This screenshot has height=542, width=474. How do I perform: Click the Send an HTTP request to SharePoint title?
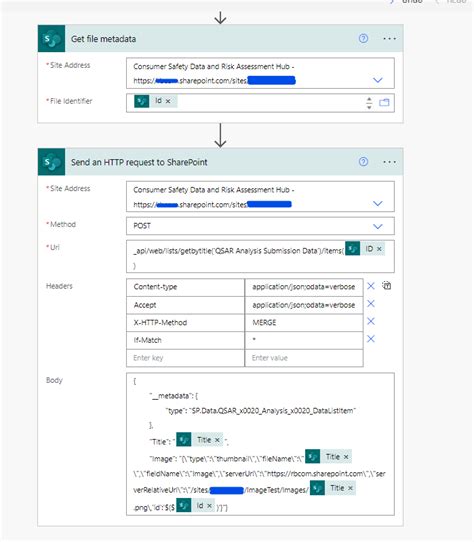[139, 162]
